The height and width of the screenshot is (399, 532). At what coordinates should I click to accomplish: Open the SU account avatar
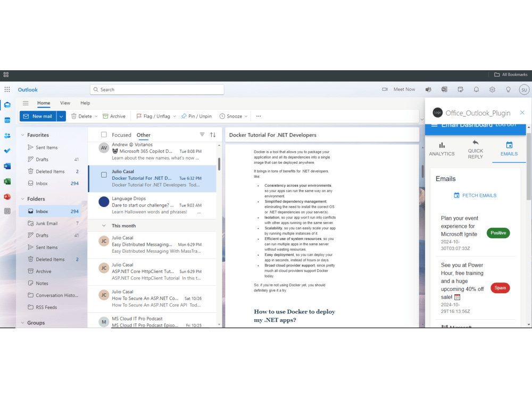tap(524, 89)
